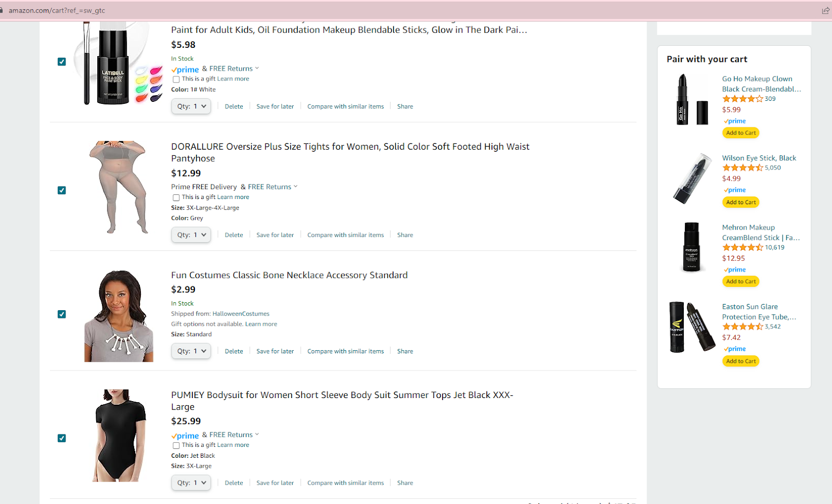This screenshot has height=504, width=832.
Task: Compare face paint with similar items
Action: (x=345, y=107)
